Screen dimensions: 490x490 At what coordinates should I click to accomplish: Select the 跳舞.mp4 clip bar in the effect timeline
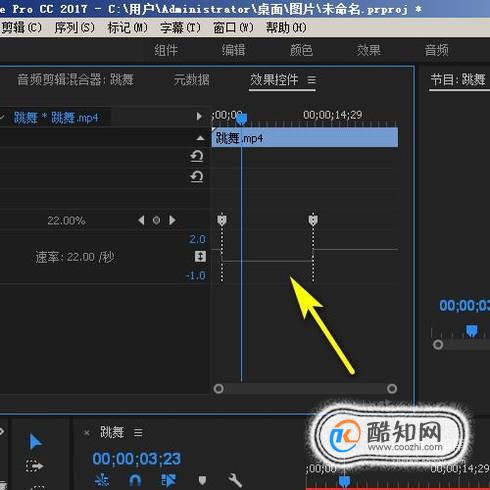point(305,138)
